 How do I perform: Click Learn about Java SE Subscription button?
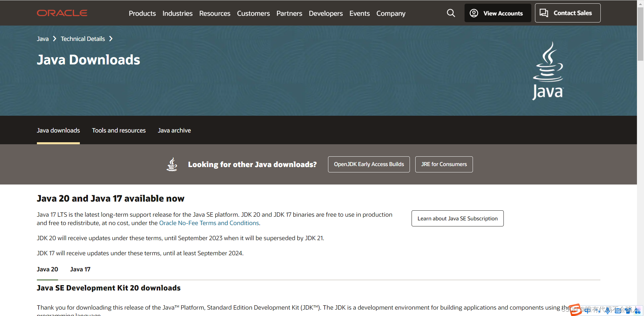(458, 218)
